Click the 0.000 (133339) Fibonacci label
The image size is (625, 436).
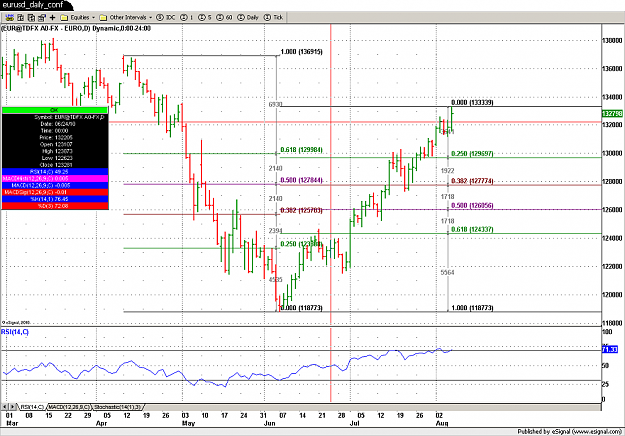click(472, 102)
